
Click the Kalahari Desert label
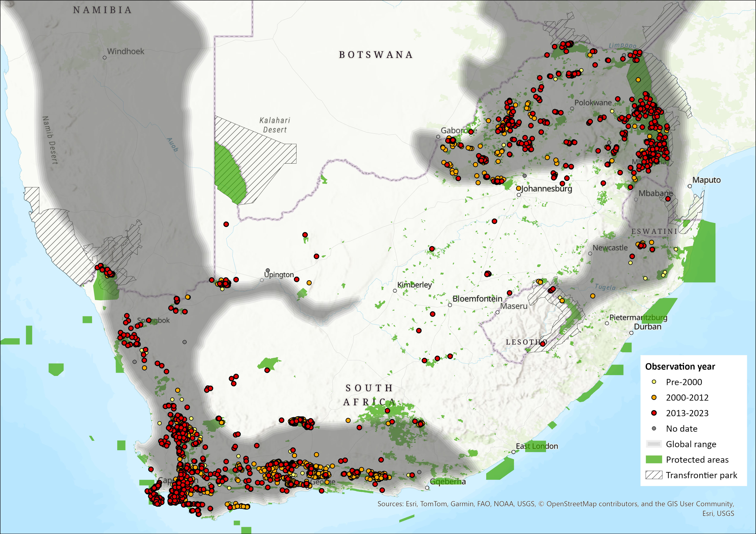[x=275, y=125]
